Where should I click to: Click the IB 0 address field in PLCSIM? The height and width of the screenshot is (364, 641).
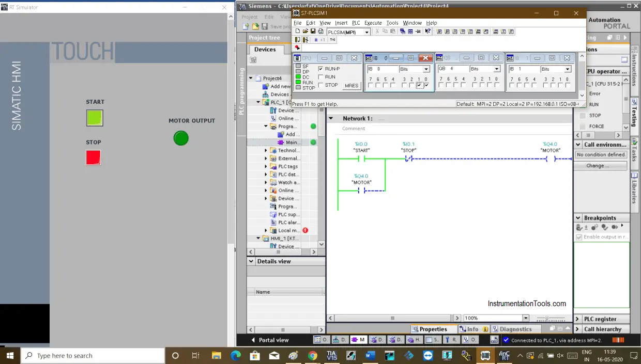click(382, 69)
